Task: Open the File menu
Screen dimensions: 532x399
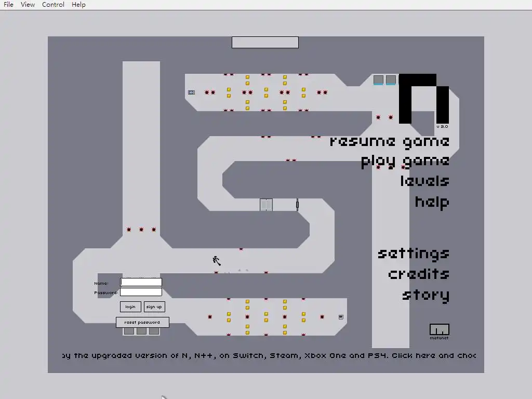Action: click(8, 4)
